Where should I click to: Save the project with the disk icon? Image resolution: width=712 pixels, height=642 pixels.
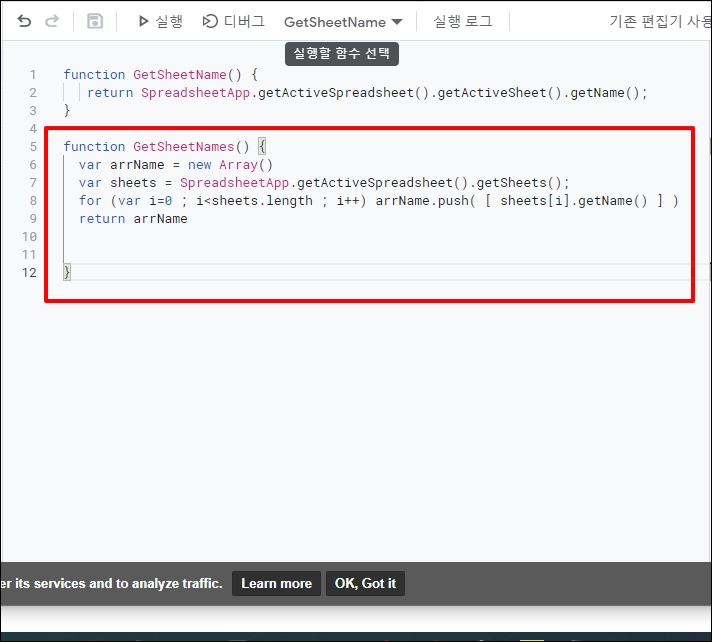[94, 21]
